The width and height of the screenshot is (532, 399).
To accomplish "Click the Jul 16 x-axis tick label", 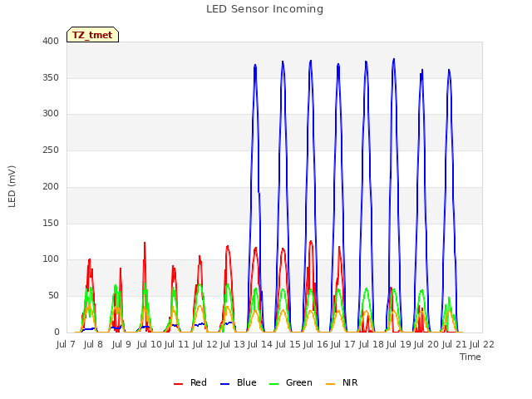I will point(316,344).
